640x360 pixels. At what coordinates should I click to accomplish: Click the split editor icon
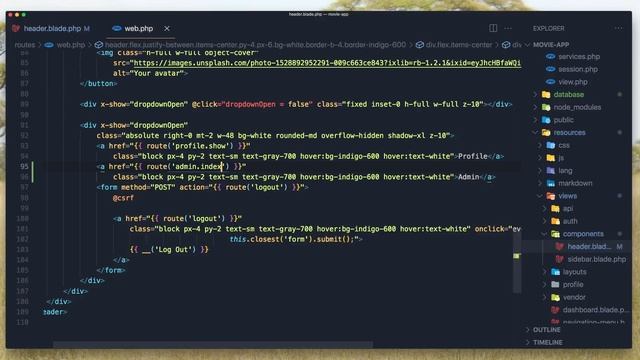click(x=493, y=28)
